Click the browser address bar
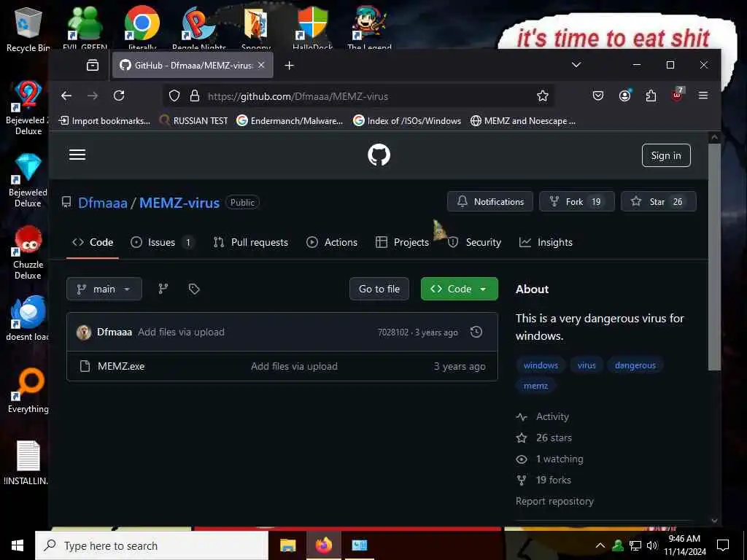The image size is (747, 560). (360, 96)
